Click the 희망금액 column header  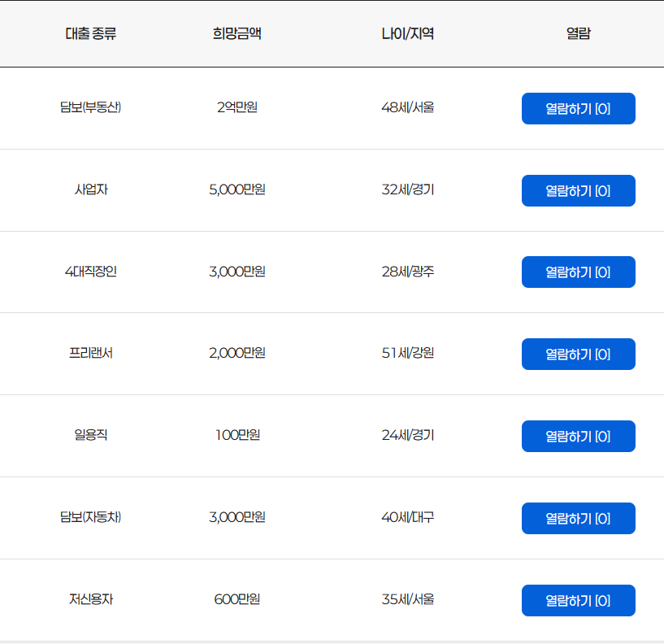[x=237, y=34]
